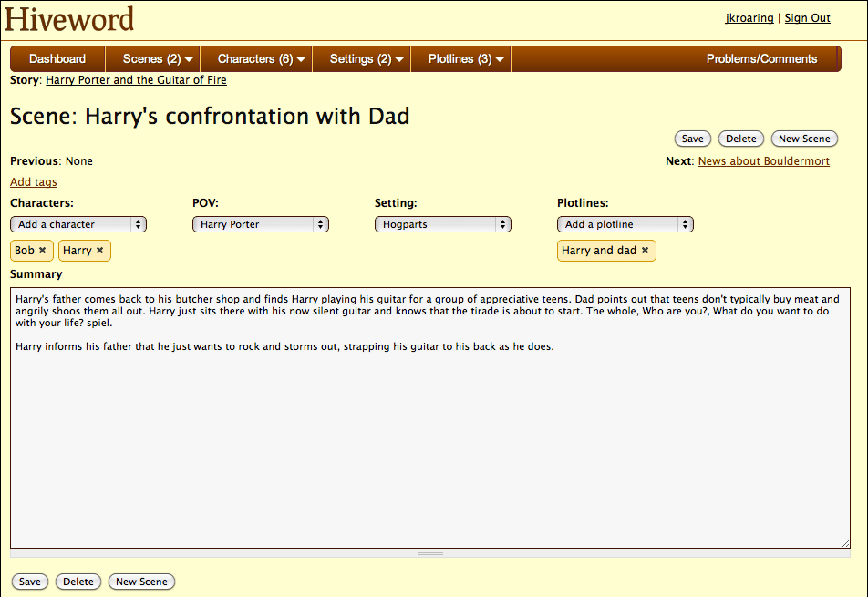868x597 pixels.
Task: Click the scene title heading
Action: [210, 116]
